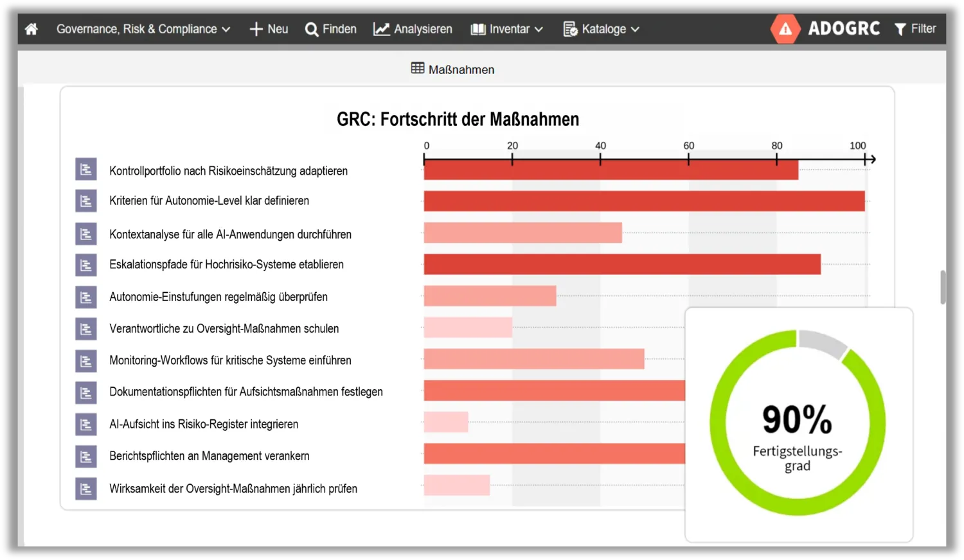Open Kontextanalyse für alle AI-Anwendungen durchführen
This screenshot has width=964, height=560.
(230, 234)
